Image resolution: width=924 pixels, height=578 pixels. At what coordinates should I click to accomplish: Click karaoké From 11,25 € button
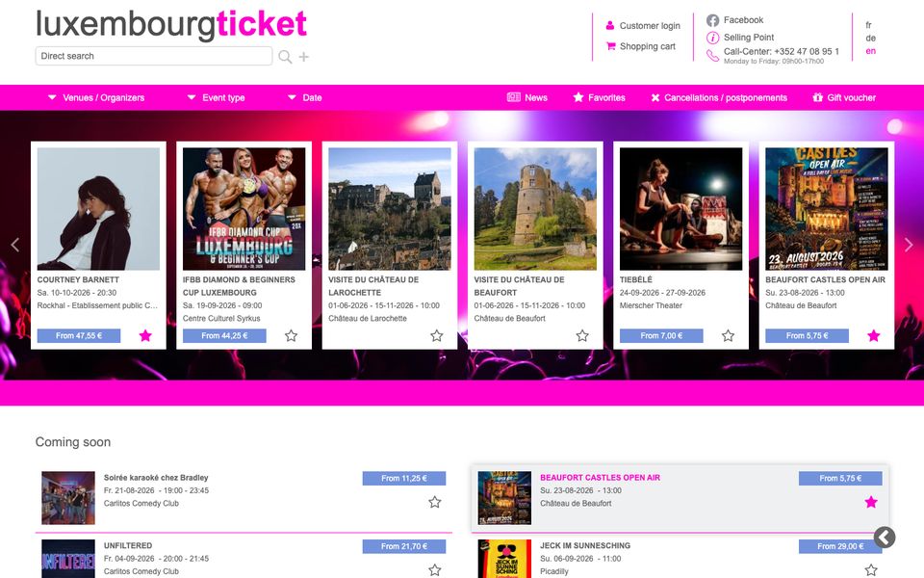tap(404, 479)
